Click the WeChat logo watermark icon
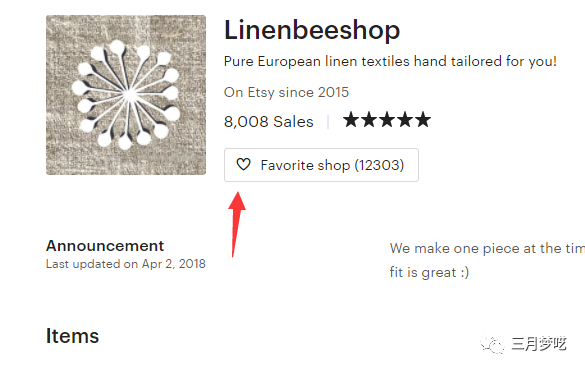The height and width of the screenshot is (370, 585). [x=492, y=344]
